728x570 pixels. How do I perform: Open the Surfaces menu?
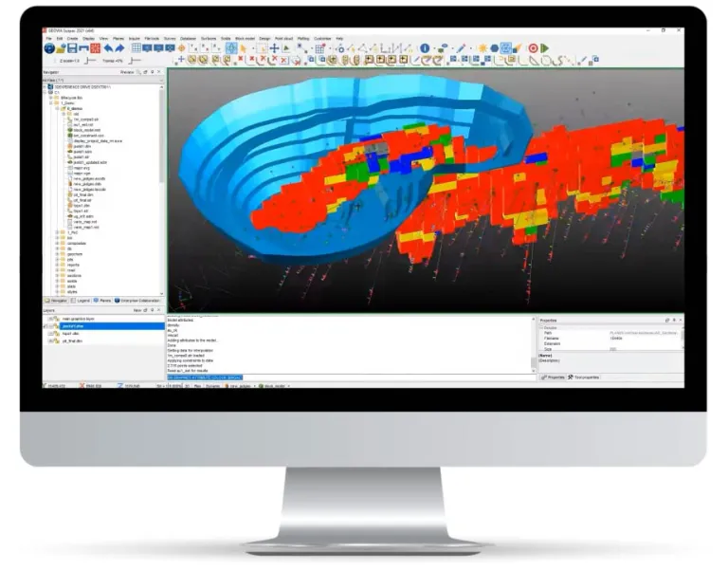pyautogui.click(x=208, y=38)
